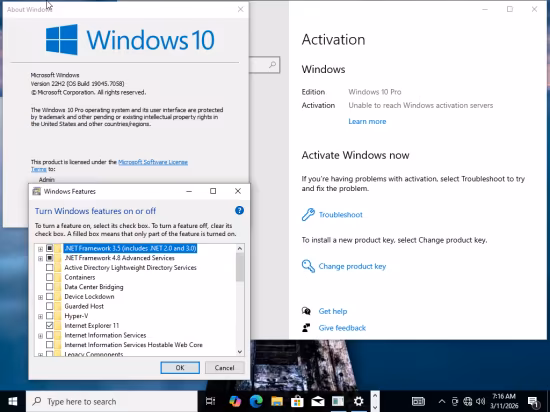The height and width of the screenshot is (412, 550).
Task: Click the taskbar clock and date
Action: pos(504,401)
